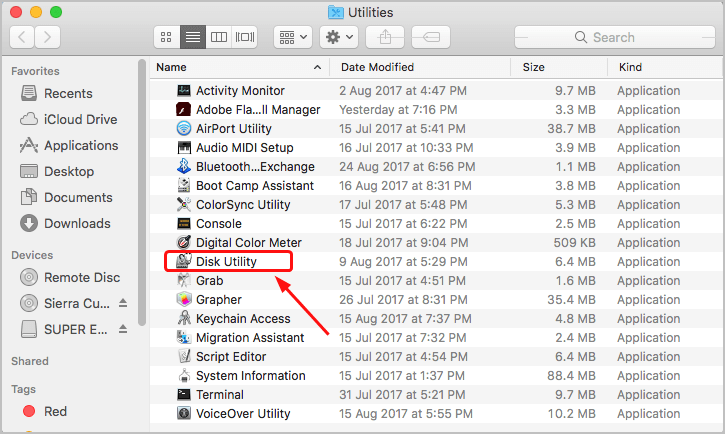This screenshot has width=725, height=434.
Task: Click the Edit Tags toolbar button
Action: tap(430, 37)
